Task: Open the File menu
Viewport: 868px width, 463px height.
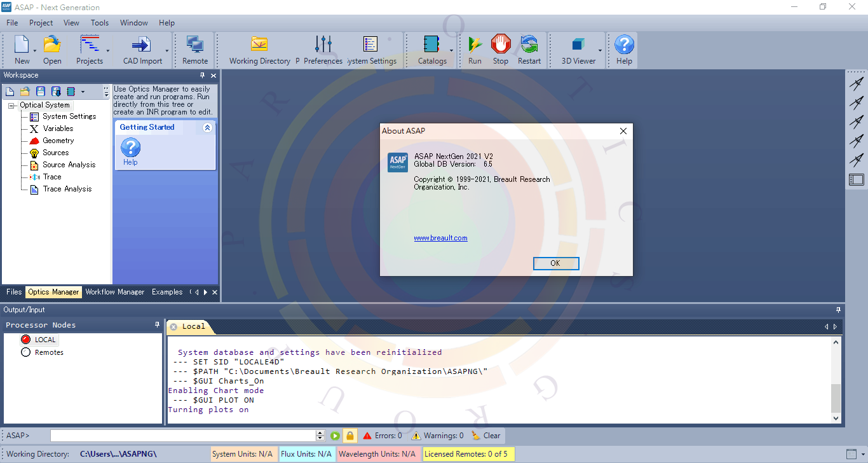Action: point(12,23)
